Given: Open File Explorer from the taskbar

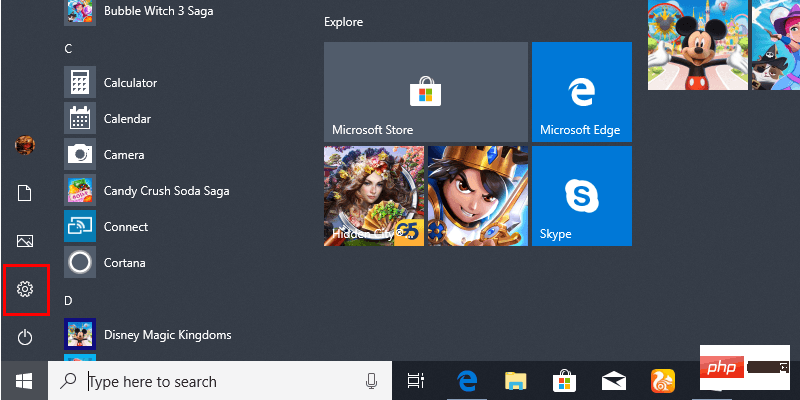Looking at the screenshot, I should pos(516,381).
